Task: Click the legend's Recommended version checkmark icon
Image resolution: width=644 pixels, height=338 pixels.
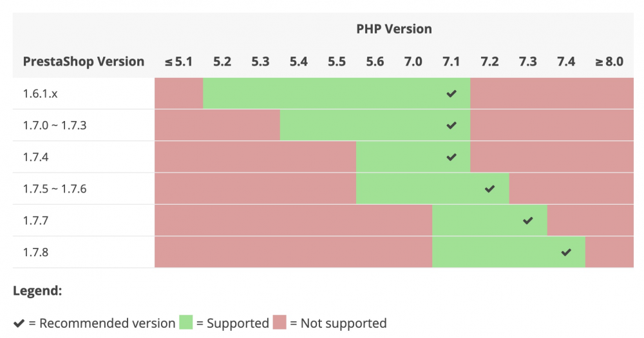Action: [19, 323]
